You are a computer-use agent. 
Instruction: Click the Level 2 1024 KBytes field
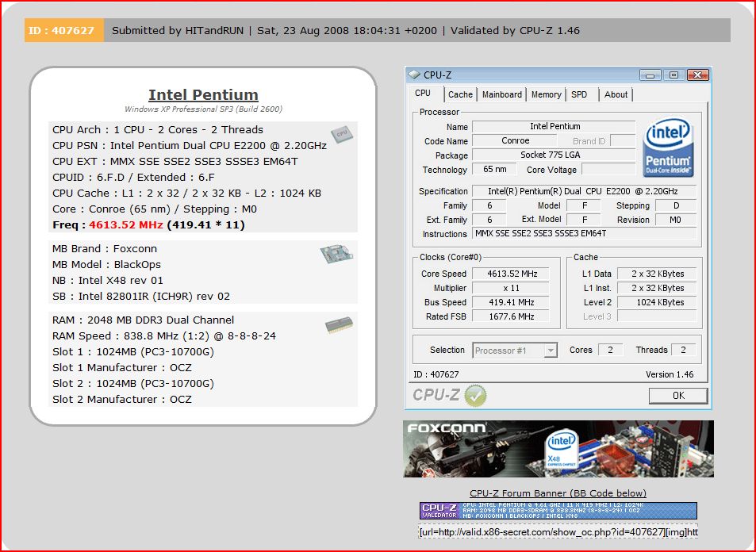(657, 303)
